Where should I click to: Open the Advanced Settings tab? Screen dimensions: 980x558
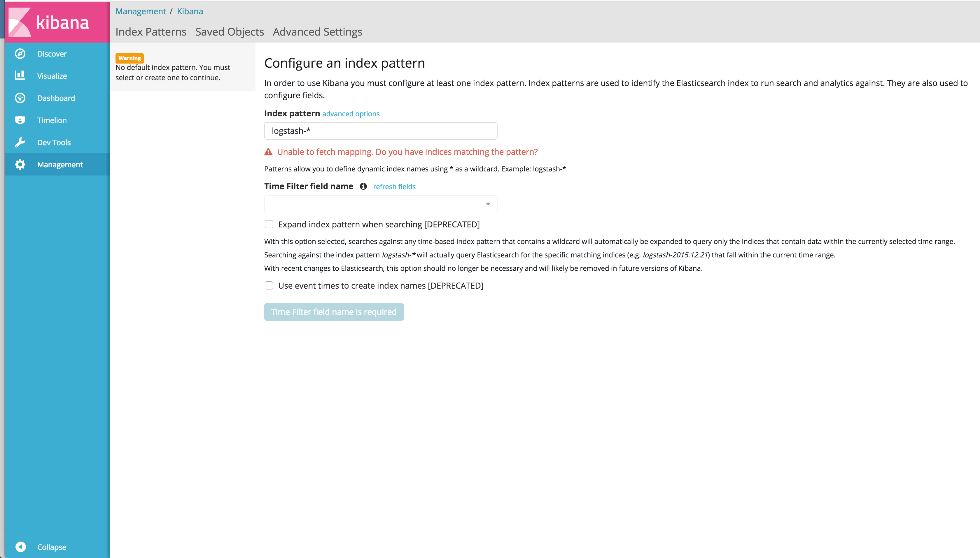tap(317, 32)
